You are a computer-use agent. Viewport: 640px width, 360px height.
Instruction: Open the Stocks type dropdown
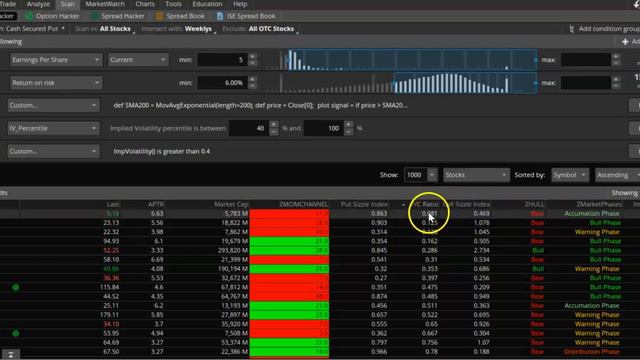coord(476,175)
